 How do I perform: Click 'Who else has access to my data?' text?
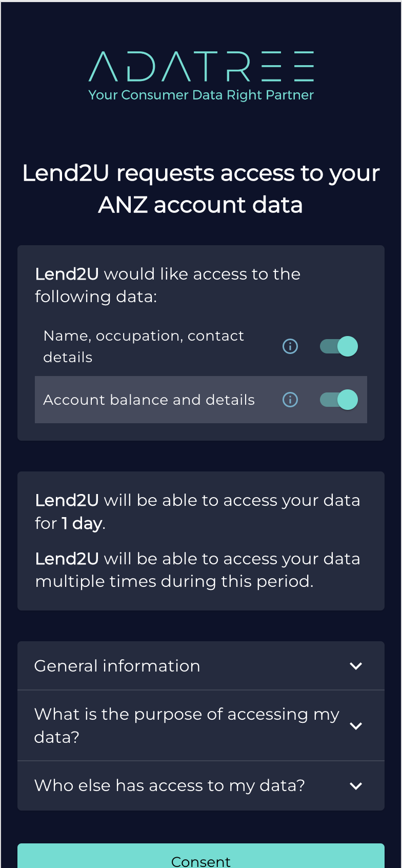click(x=169, y=785)
